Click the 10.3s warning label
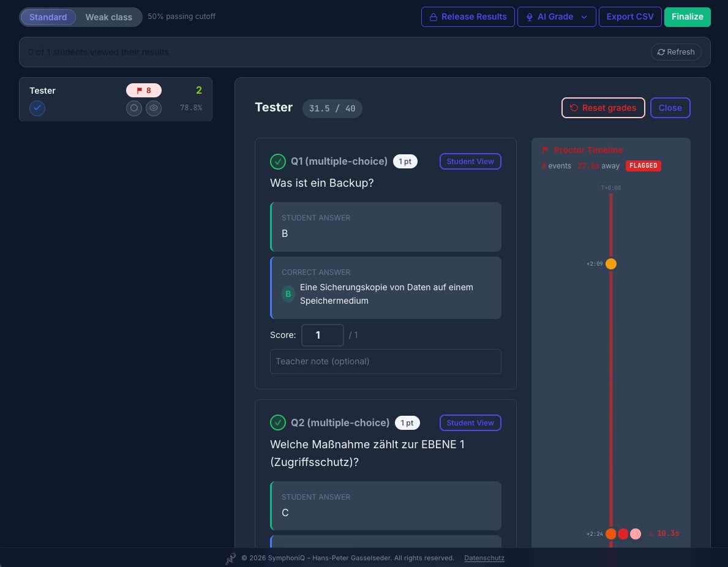728x567 pixels. point(664,533)
